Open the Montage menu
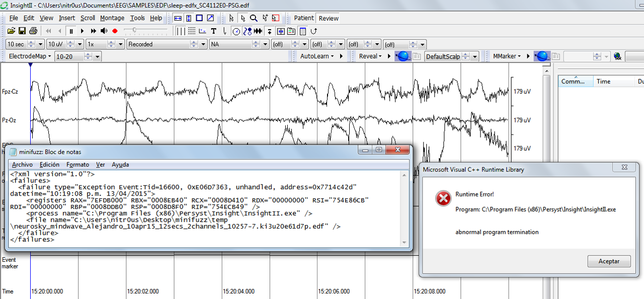 [112, 18]
